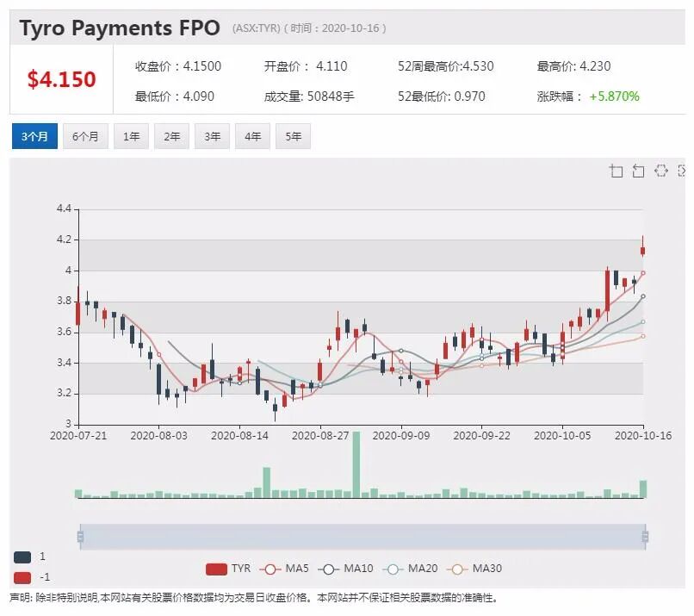This screenshot has width=694, height=616.
Task: Click the MA5 end-point circle marker
Action: point(643,273)
